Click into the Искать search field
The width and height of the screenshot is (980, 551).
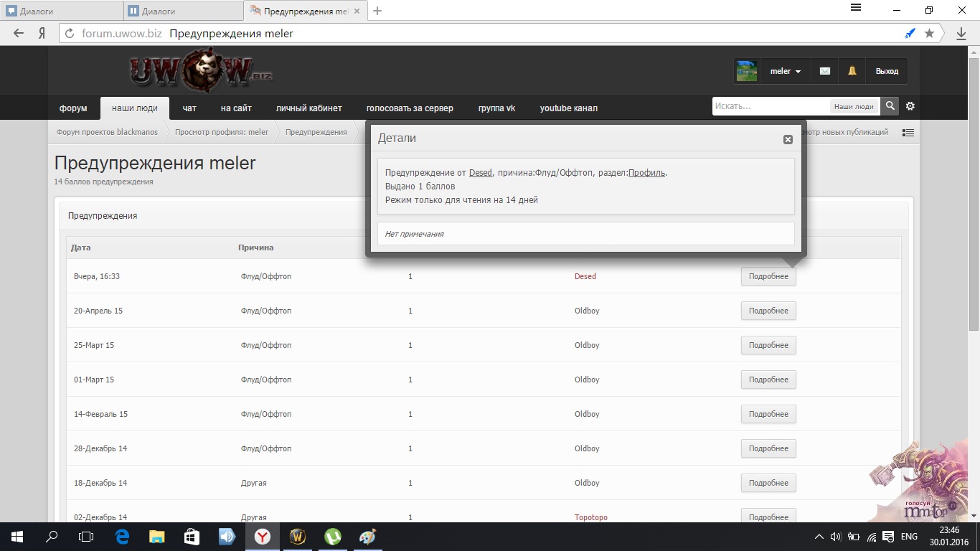770,106
